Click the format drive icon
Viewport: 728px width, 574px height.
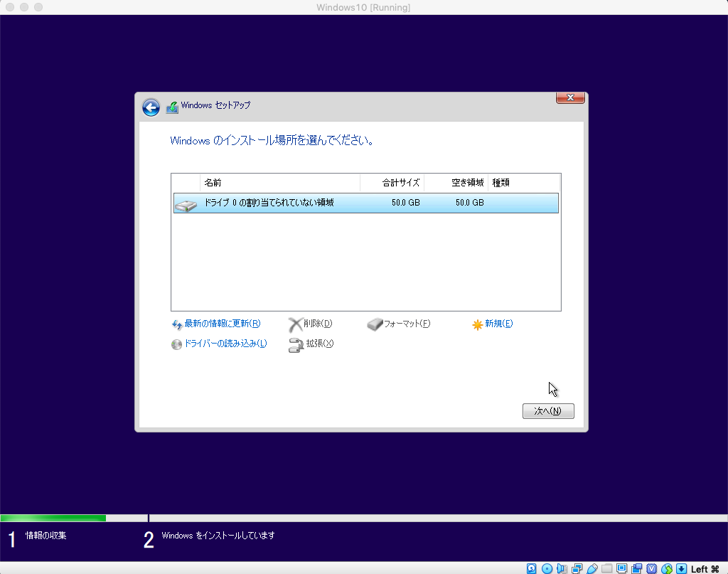point(375,324)
